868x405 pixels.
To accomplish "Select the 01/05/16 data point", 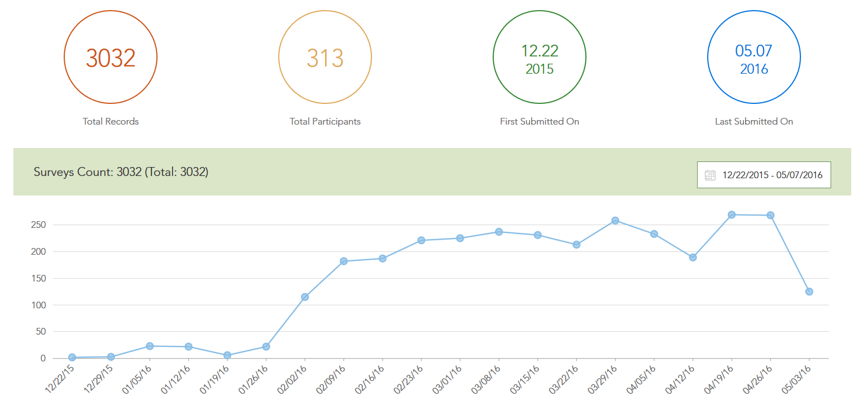I will tap(150, 346).
